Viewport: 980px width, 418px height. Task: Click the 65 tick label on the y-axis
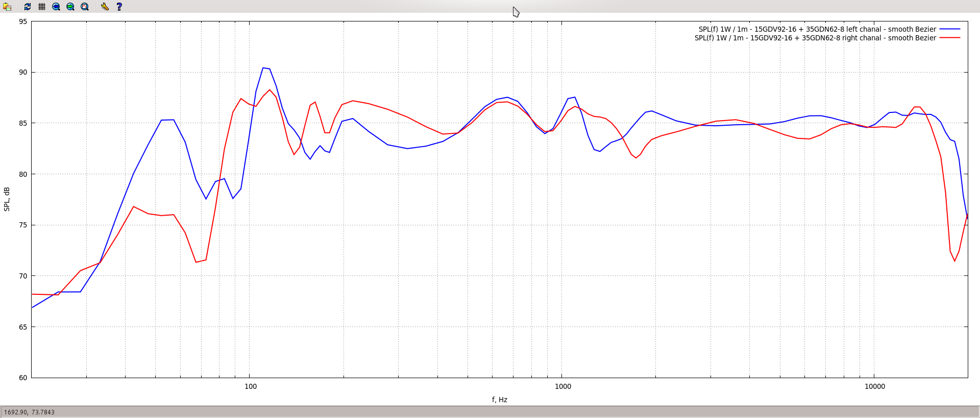(23, 327)
